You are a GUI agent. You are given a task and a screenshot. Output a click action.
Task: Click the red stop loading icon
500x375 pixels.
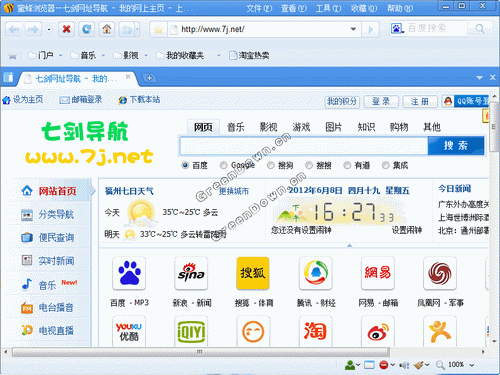(66, 29)
